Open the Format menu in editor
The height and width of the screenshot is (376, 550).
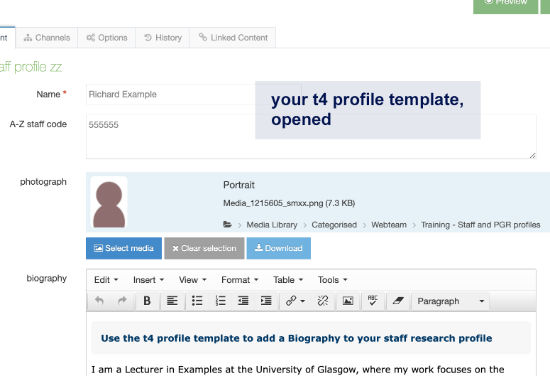pyautogui.click(x=240, y=280)
